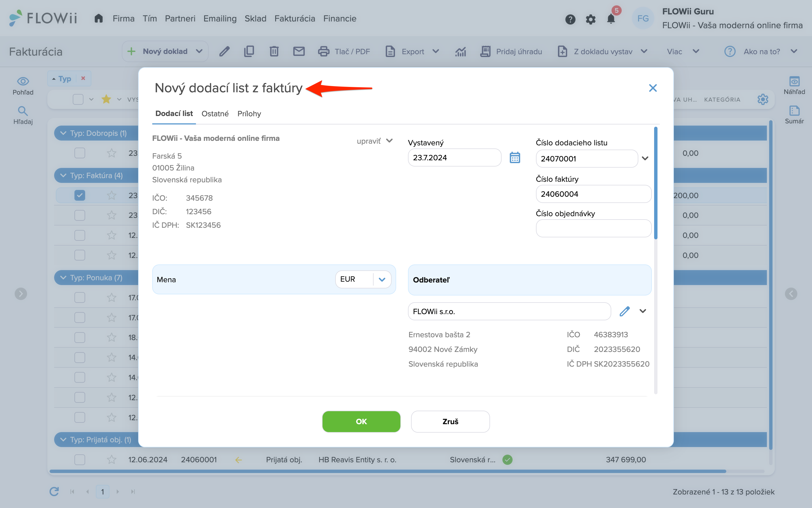The width and height of the screenshot is (812, 508).
Task: Check the first Ponuka row checkbox dated 17.
Action: pos(80,297)
